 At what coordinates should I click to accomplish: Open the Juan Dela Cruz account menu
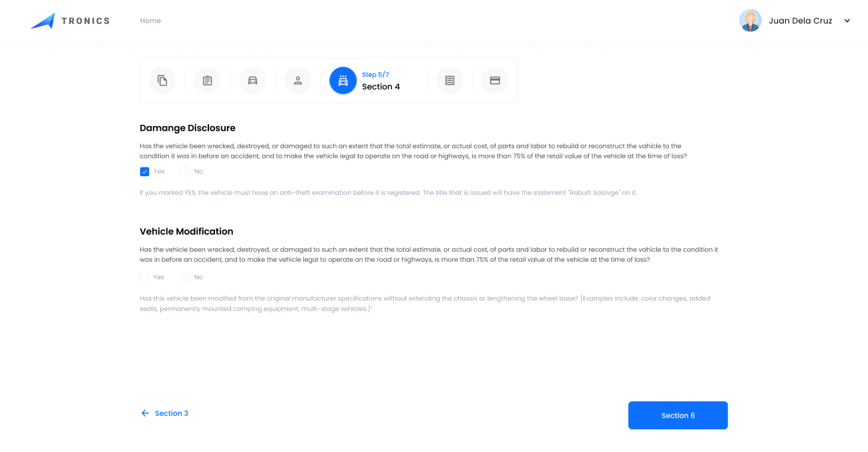click(x=800, y=21)
